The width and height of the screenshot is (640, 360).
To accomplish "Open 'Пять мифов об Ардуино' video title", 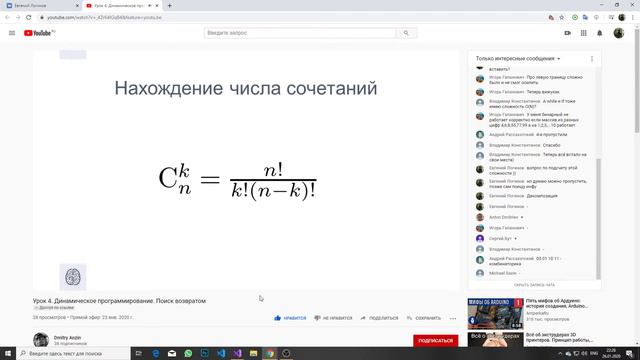I will tap(557, 303).
